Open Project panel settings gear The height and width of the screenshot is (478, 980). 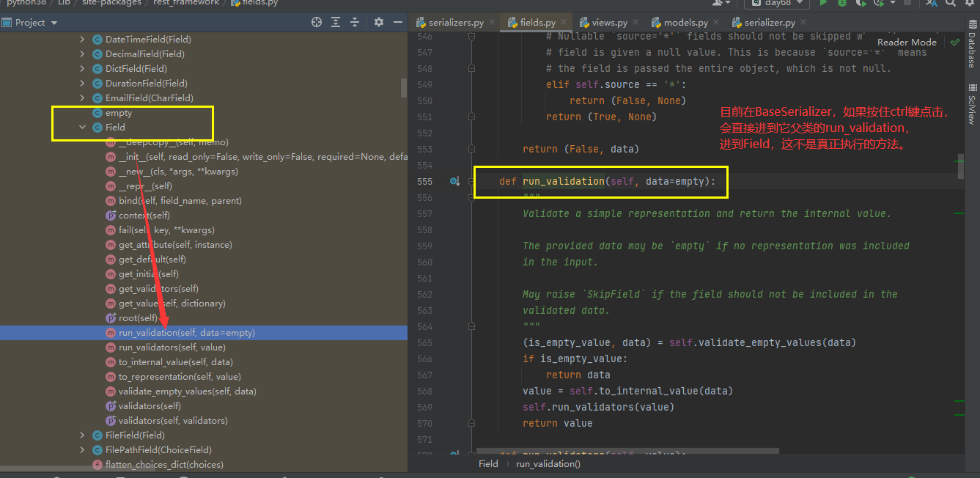379,23
